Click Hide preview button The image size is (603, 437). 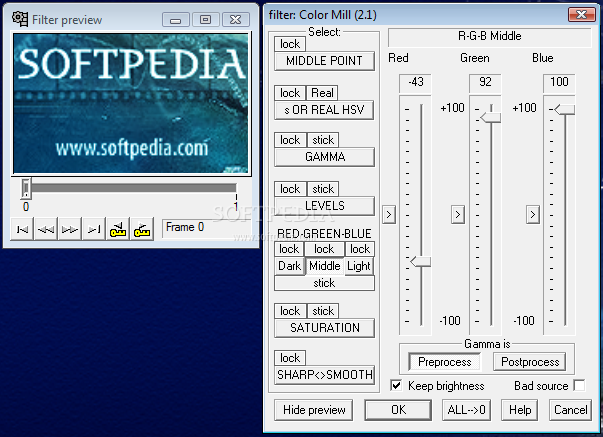click(x=314, y=410)
